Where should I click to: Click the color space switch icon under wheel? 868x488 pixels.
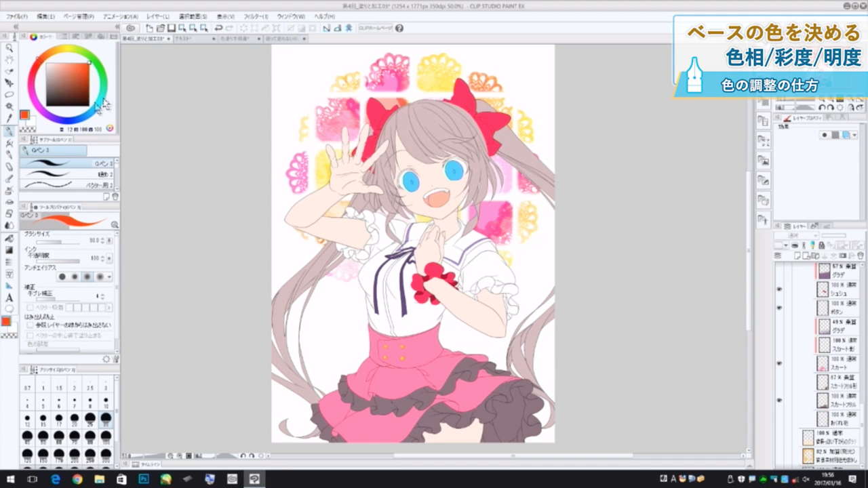110,128
